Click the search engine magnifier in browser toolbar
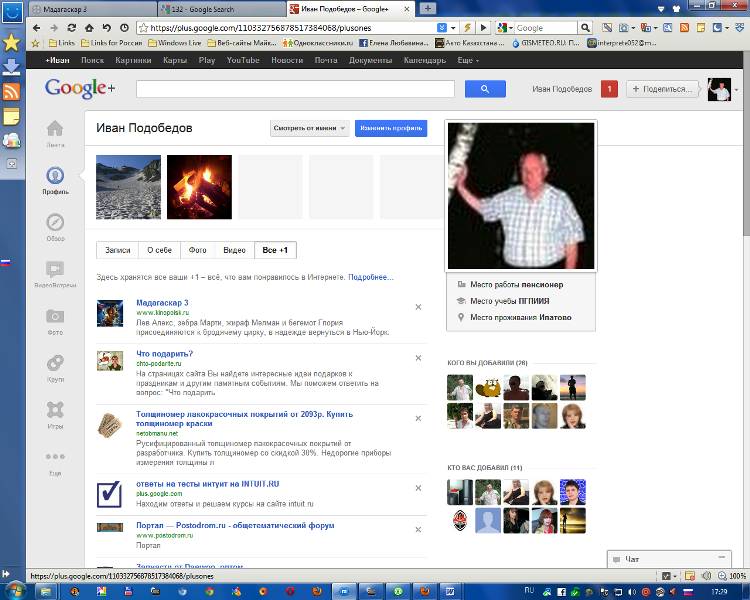The height and width of the screenshot is (600, 750). click(x=585, y=28)
